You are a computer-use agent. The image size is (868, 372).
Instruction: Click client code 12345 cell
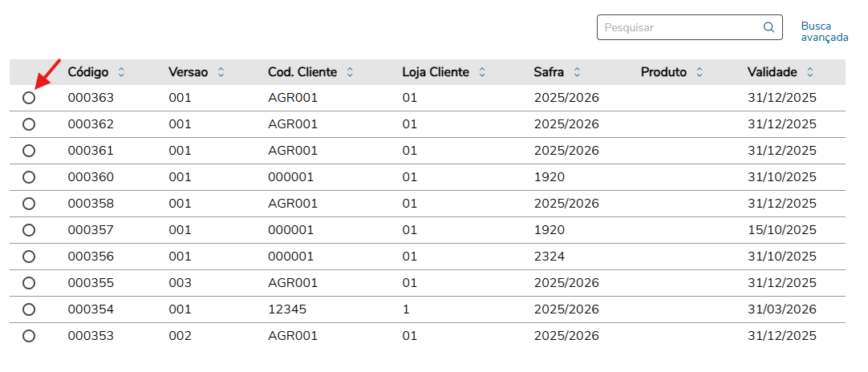(287, 309)
